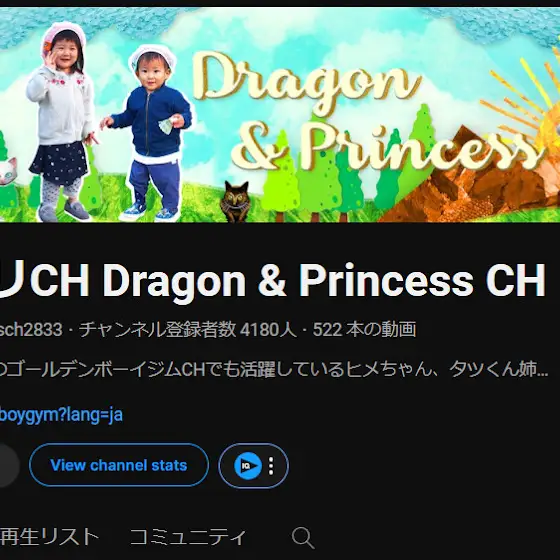Viewport: 560px width, 560px height.
Task: Click the 522 本の動画 video count
Action: [365, 329]
